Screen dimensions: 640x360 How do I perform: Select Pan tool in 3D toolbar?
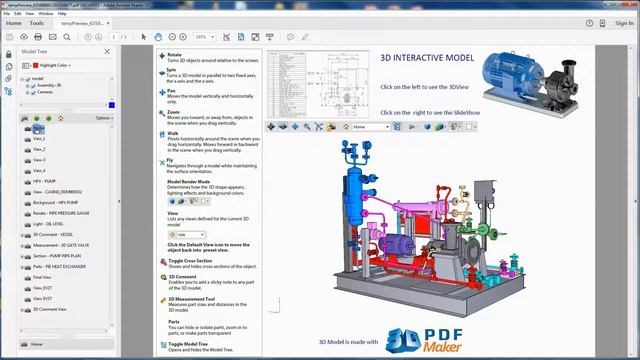[x=295, y=127]
